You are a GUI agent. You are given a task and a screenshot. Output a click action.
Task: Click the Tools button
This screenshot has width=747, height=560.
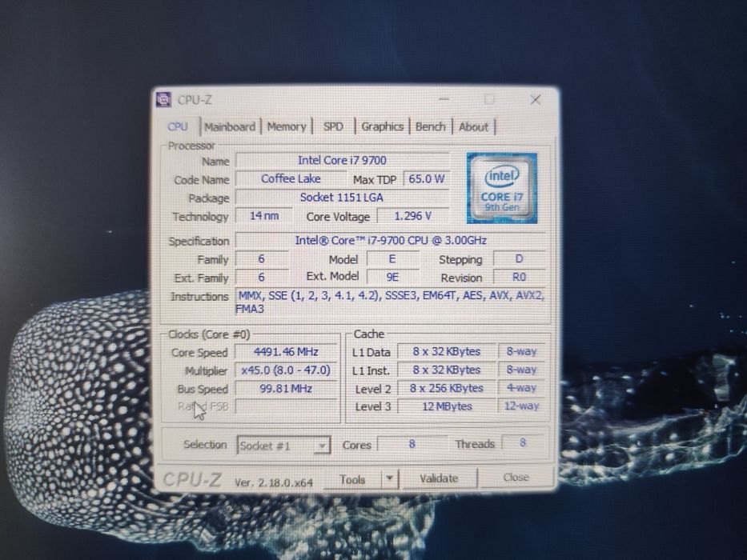pyautogui.click(x=352, y=479)
